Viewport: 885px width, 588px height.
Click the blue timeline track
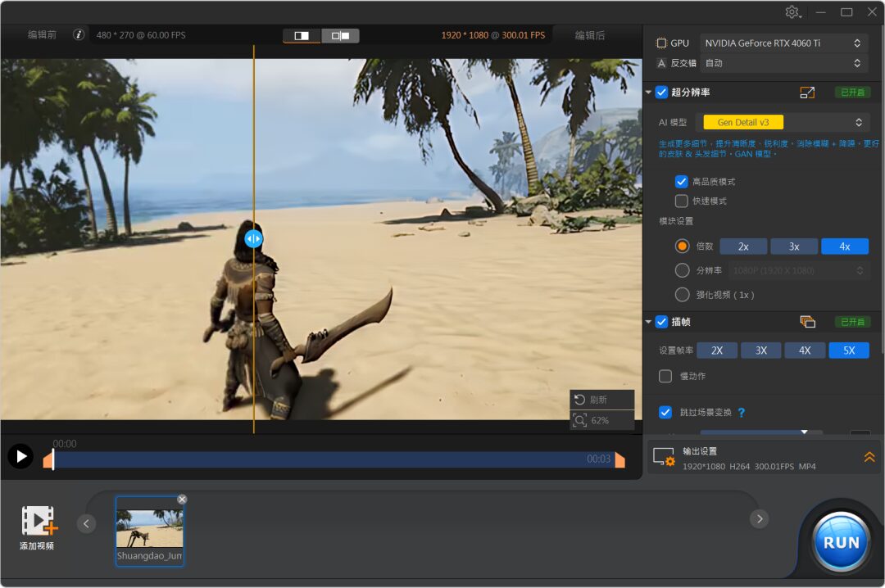click(333, 460)
